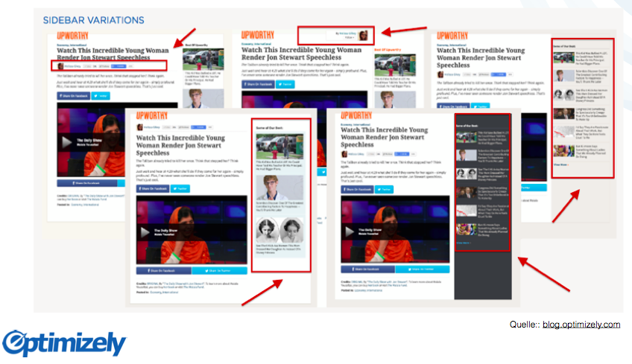Click small Share On Facebook in dark-sidebar variation
The height and width of the screenshot is (364, 632).
pos(357,189)
